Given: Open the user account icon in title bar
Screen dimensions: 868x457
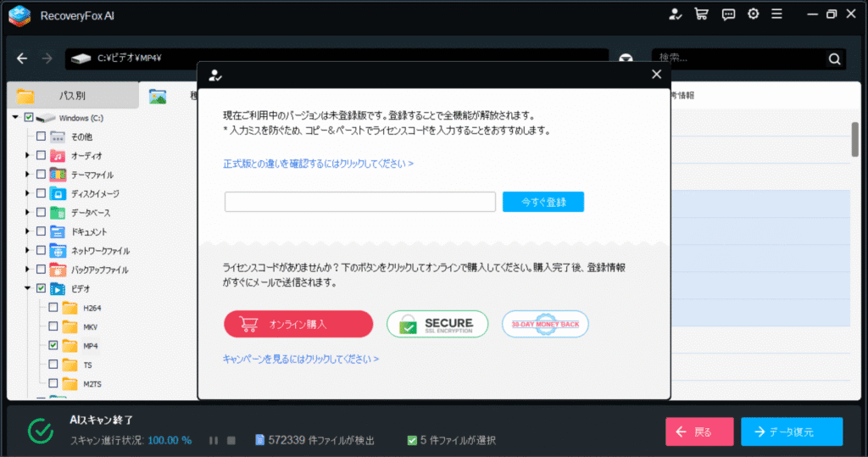Looking at the screenshot, I should point(675,15).
